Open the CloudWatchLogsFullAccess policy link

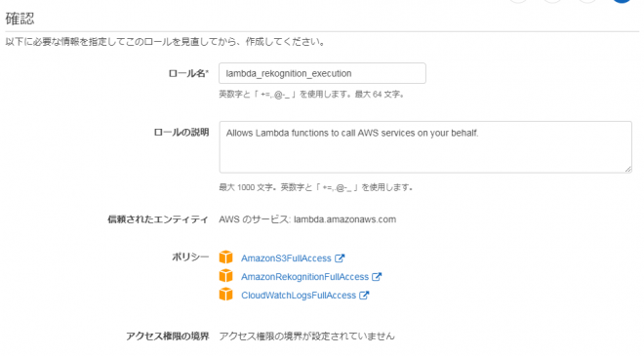pyautogui.click(x=299, y=296)
